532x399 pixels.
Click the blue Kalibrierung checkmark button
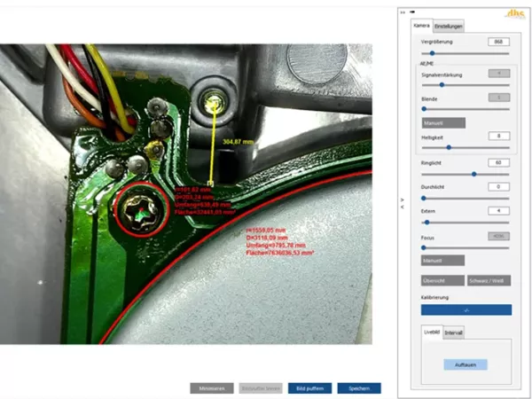465,310
